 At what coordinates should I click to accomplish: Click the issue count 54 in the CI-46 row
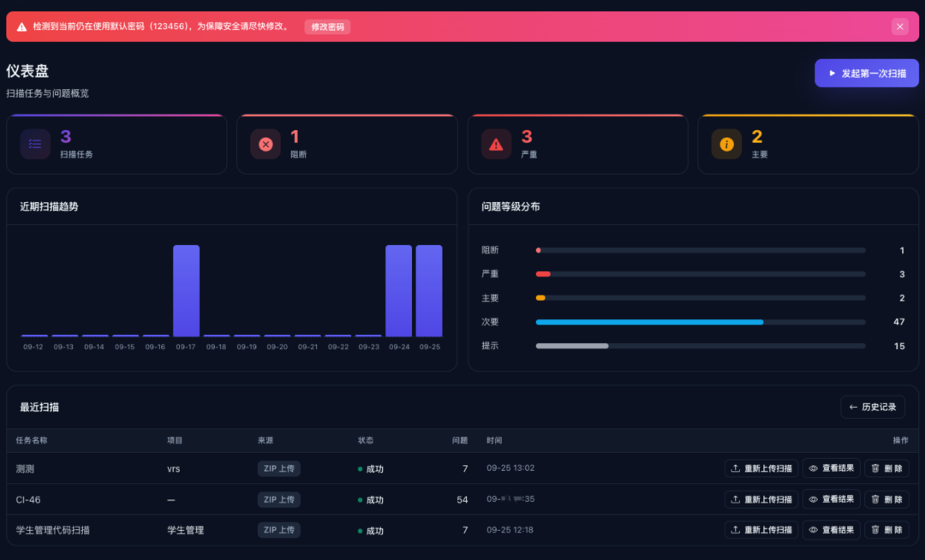pyautogui.click(x=462, y=500)
